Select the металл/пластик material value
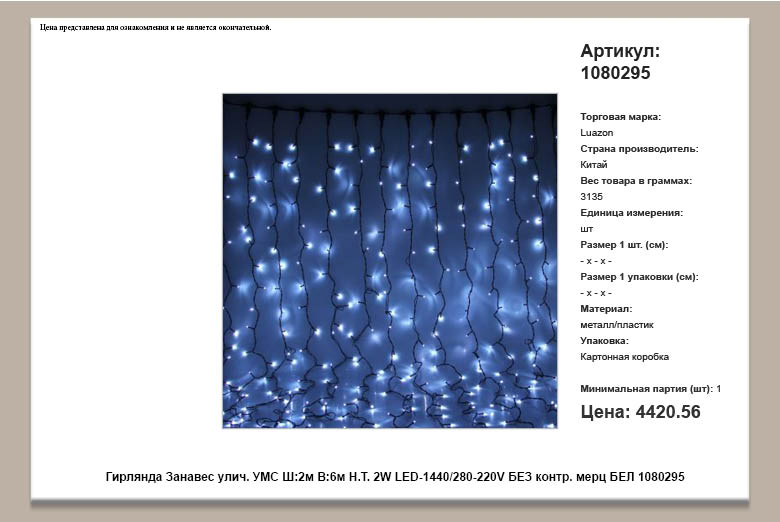This screenshot has width=780, height=522. point(617,325)
